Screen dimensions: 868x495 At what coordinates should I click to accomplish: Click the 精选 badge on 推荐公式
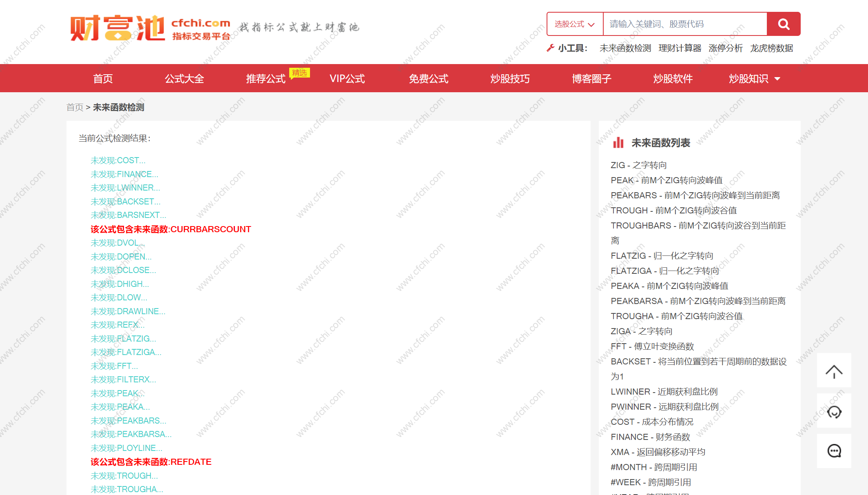[299, 73]
